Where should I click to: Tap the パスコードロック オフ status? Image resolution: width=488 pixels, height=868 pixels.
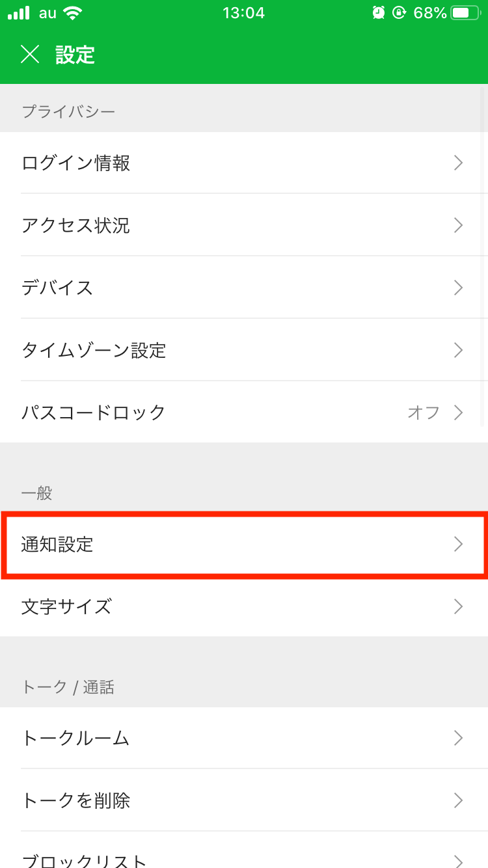point(424,413)
